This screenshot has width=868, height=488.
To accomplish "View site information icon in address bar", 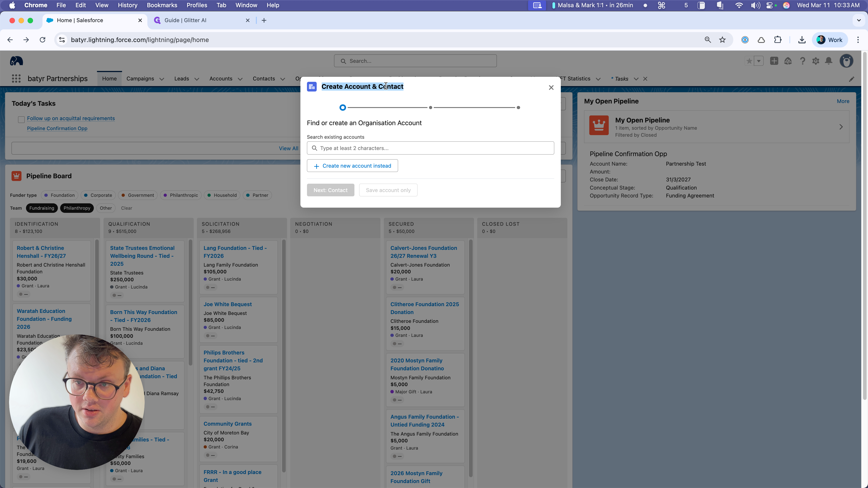I will [62, 40].
